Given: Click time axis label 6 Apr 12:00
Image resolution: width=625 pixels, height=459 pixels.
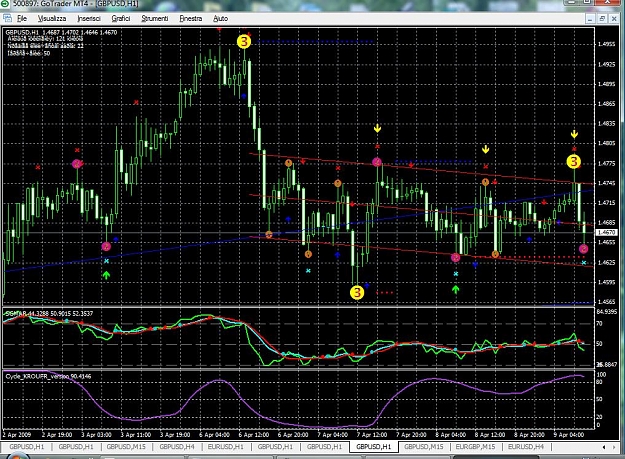Looking at the screenshot, I should [x=254, y=435].
